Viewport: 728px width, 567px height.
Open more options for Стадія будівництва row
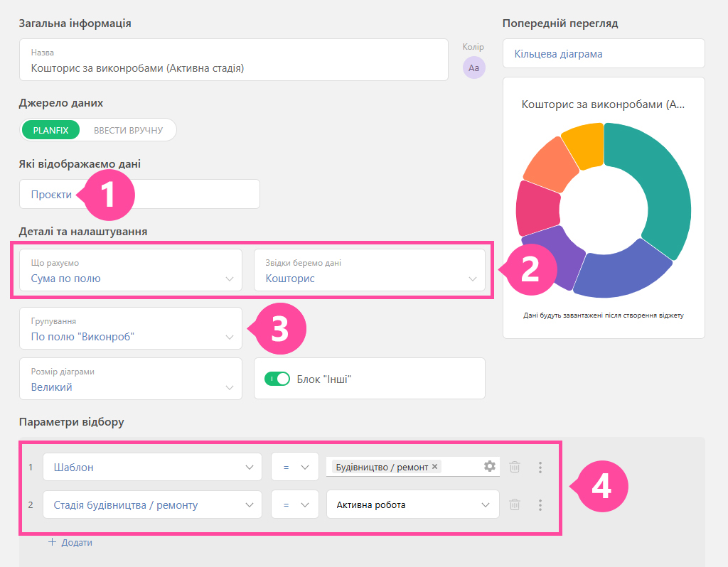coord(540,504)
